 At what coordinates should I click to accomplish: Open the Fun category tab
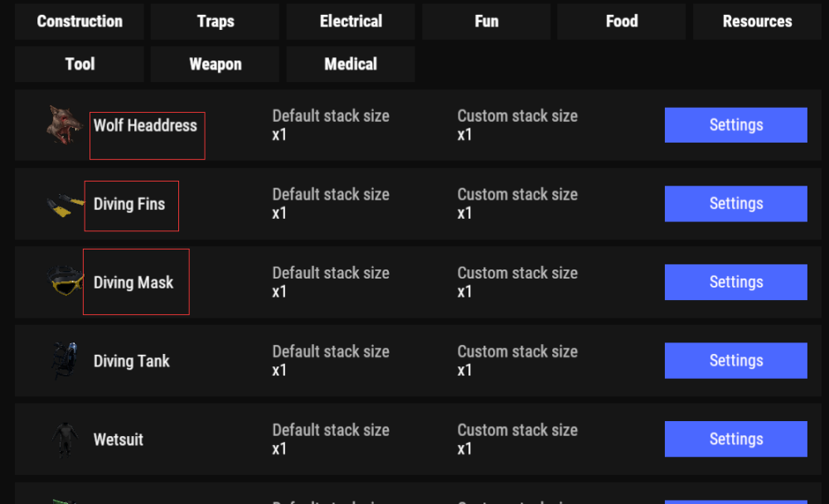click(487, 22)
